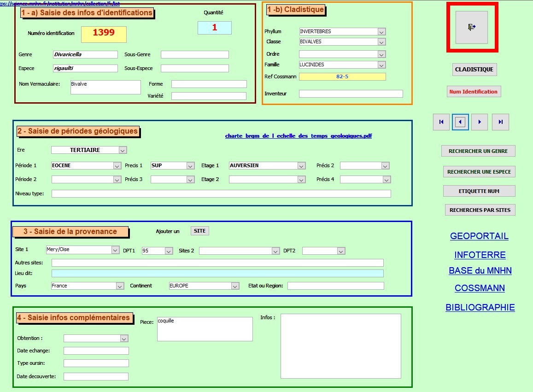The image size is (533, 392).
Task: Click into the Lieu dit field
Action: (217, 274)
